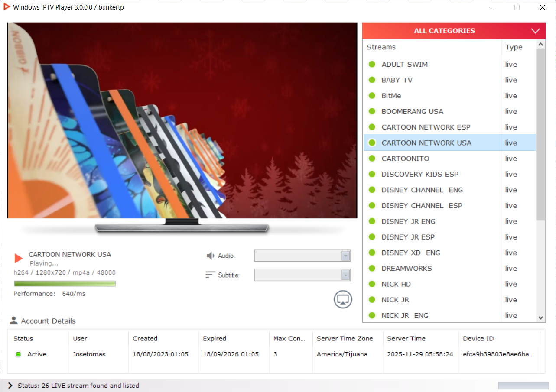The width and height of the screenshot is (556, 392).
Task: Click the AirPlay cast icon
Action: pos(343,299)
